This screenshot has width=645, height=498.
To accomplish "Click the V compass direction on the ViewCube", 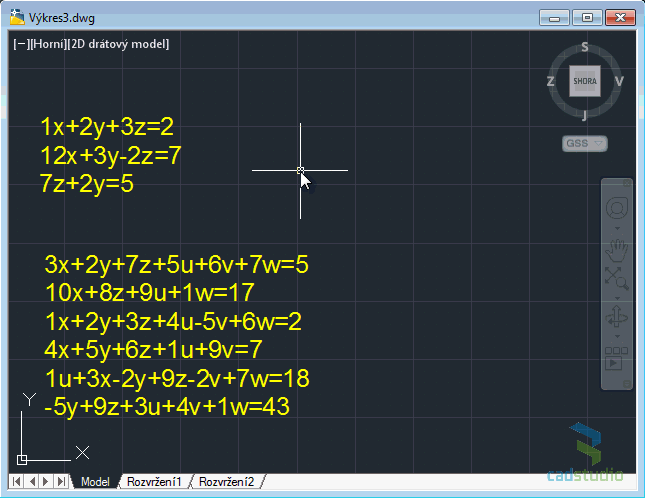I will point(619,81).
